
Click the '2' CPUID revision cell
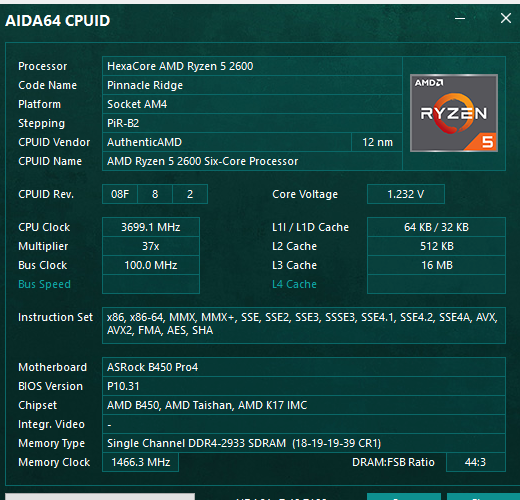pyautogui.click(x=190, y=194)
